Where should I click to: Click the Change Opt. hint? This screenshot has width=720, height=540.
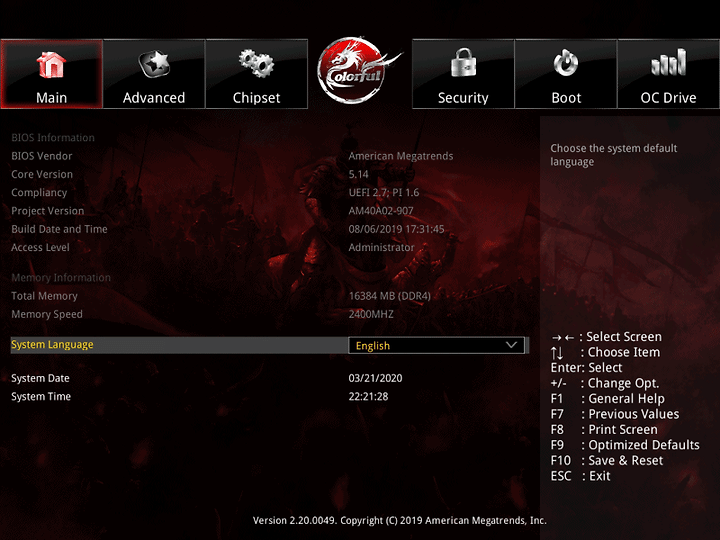pyautogui.click(x=605, y=383)
